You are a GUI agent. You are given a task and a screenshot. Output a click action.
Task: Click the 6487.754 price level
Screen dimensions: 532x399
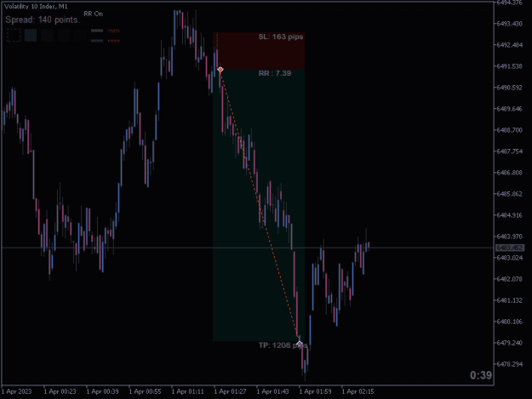510,151
